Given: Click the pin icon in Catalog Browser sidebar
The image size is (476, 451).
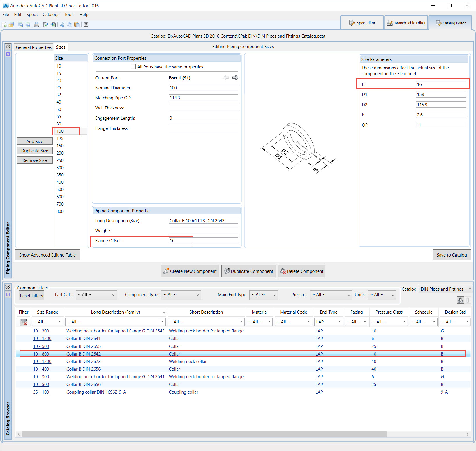Looking at the screenshot, I should (x=8, y=295).
